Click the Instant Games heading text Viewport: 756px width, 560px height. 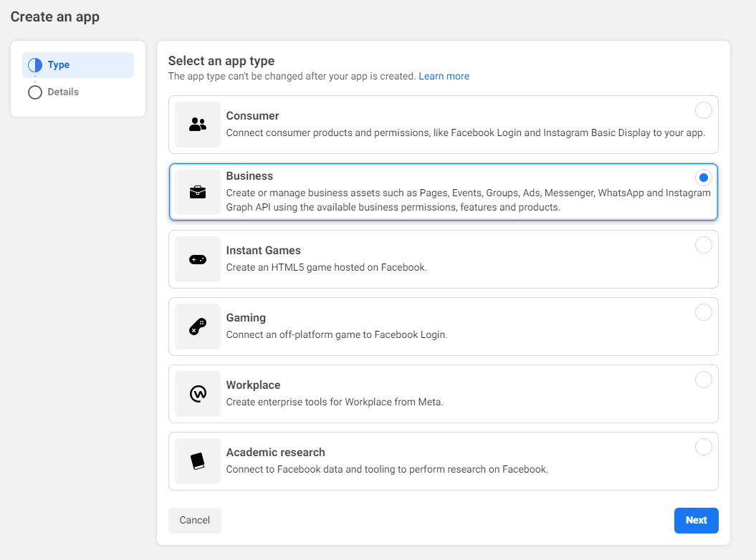click(263, 251)
